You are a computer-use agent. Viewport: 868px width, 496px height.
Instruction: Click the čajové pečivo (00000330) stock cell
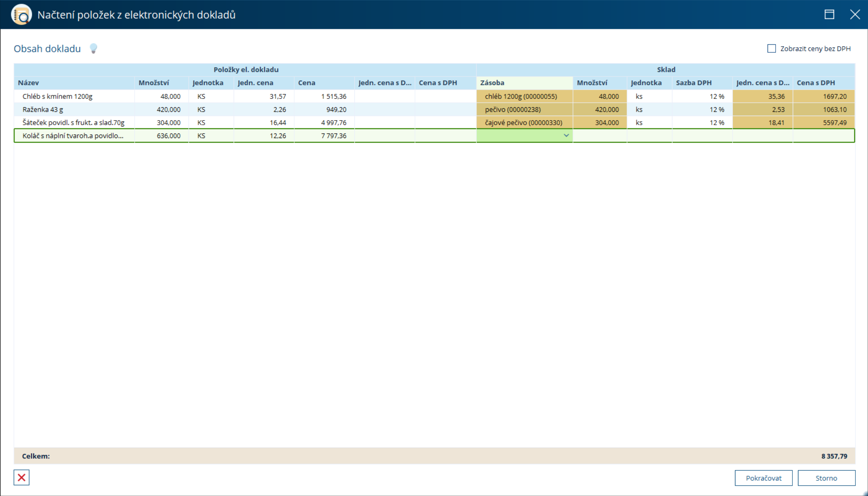(x=523, y=123)
